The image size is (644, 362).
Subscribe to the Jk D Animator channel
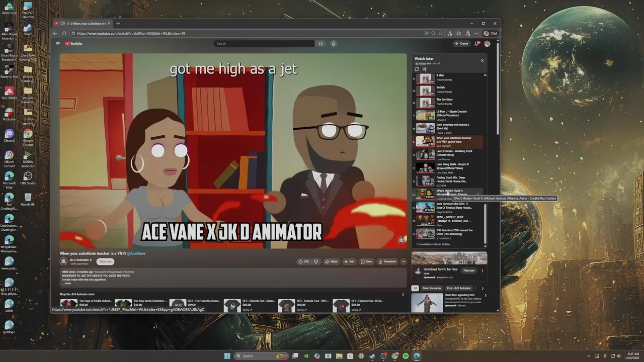click(105, 261)
